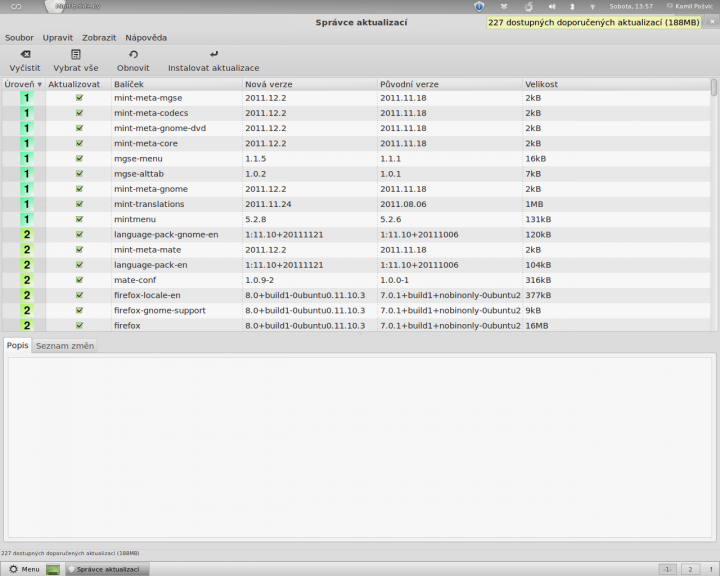
Task: Switch to the Popis tab
Action: pos(17,345)
